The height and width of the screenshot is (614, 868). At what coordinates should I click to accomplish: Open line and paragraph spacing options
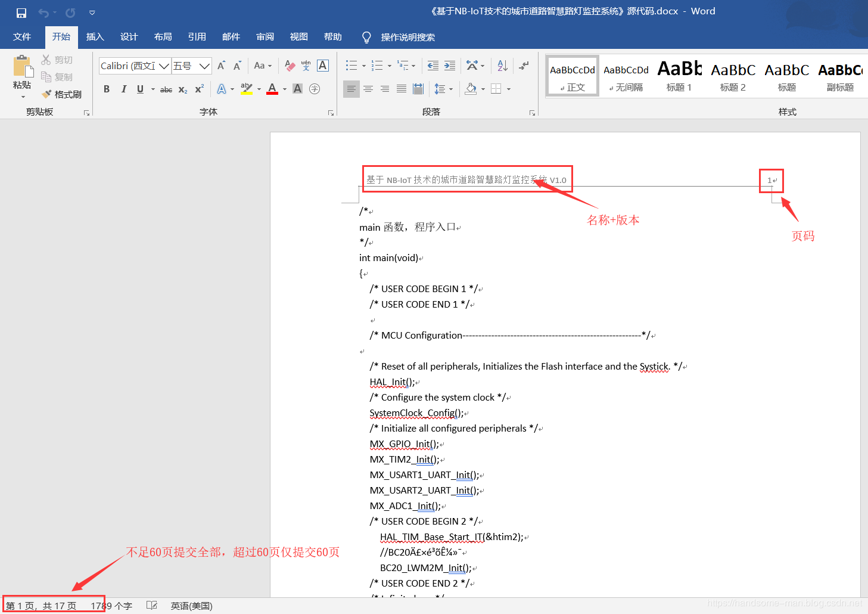tap(440, 89)
